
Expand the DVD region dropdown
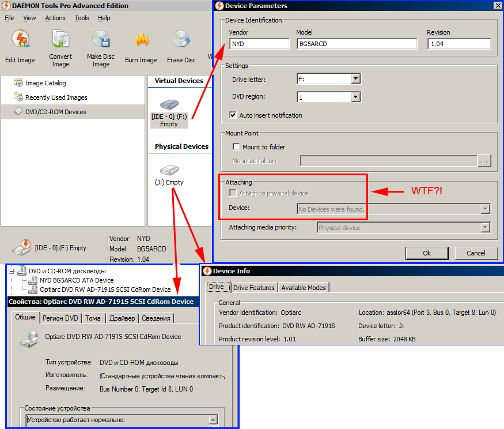[x=355, y=97]
